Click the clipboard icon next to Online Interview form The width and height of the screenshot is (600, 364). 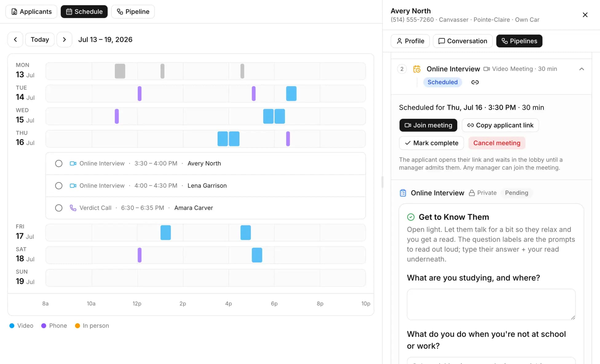coord(403,193)
